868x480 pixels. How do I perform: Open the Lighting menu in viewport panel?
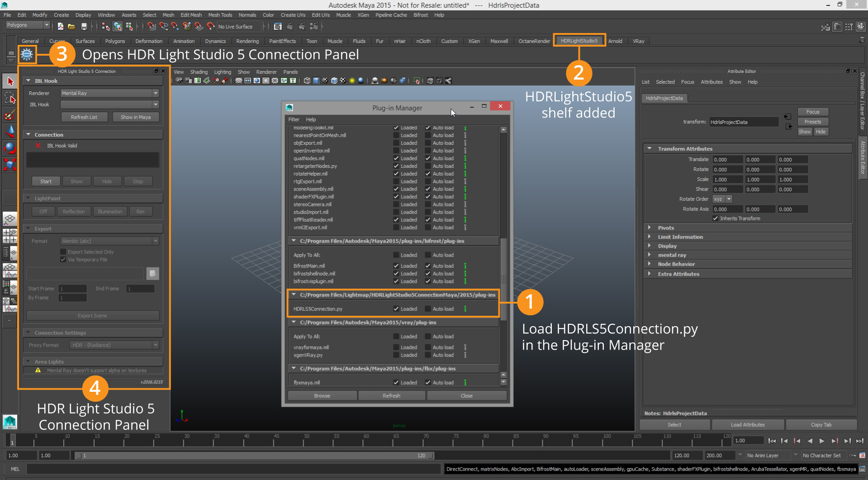tap(223, 72)
